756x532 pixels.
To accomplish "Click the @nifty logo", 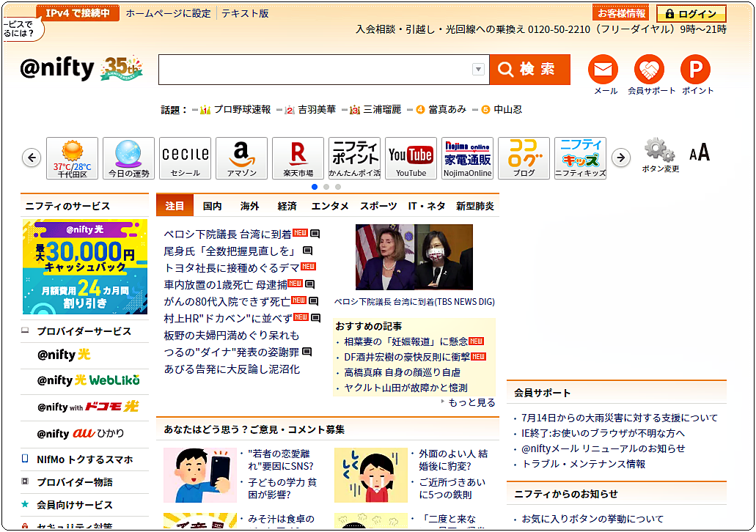I will tap(57, 68).
